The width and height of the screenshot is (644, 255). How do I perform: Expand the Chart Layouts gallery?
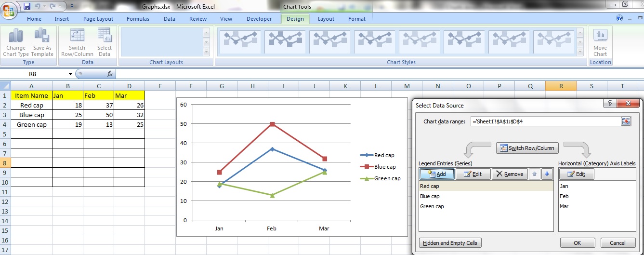(206, 51)
